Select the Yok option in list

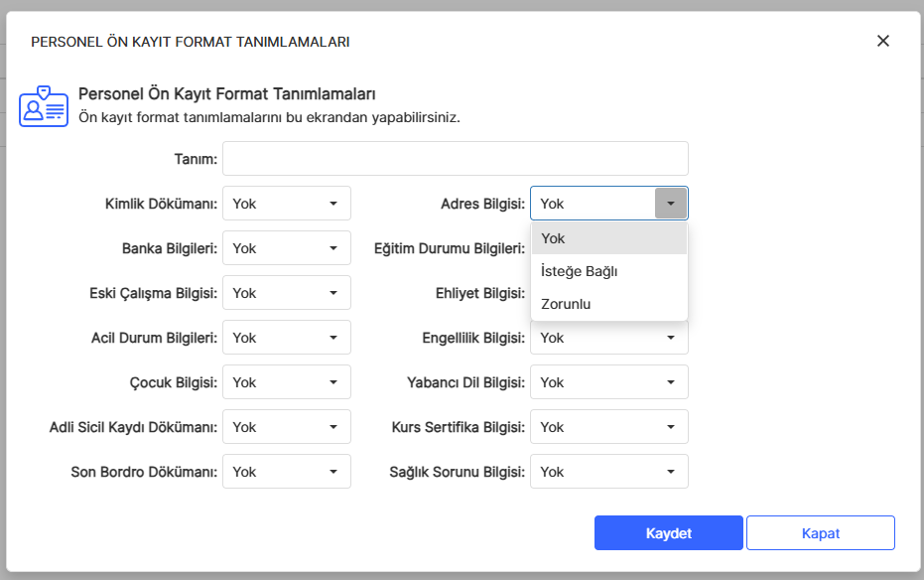tap(608, 238)
